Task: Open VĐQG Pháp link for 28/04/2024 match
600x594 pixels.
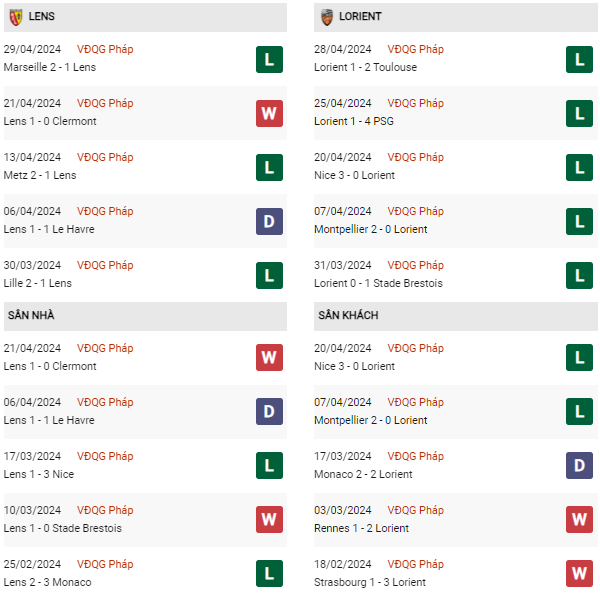Action: point(416,49)
